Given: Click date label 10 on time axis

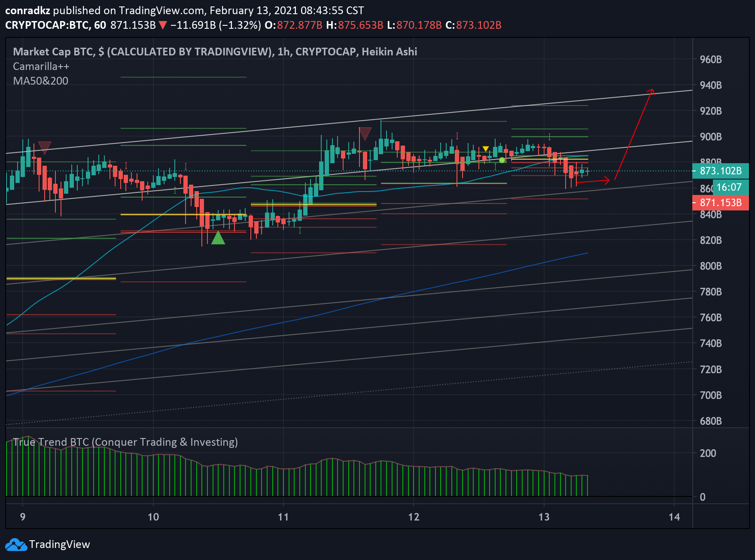Looking at the screenshot, I should click(153, 517).
